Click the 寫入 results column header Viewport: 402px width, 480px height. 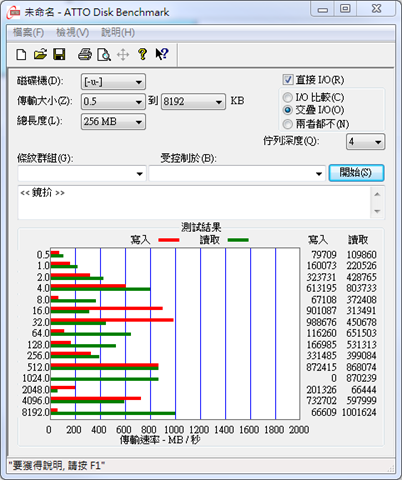(x=318, y=240)
